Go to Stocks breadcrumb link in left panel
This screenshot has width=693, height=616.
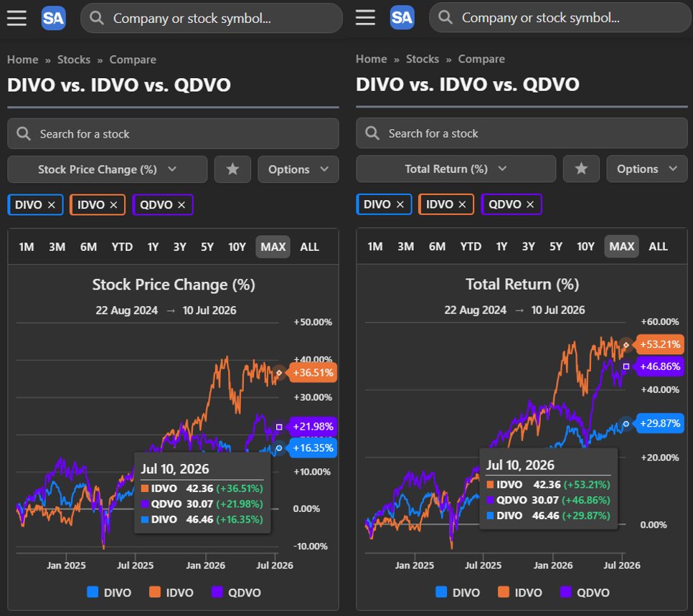pyautogui.click(x=74, y=60)
